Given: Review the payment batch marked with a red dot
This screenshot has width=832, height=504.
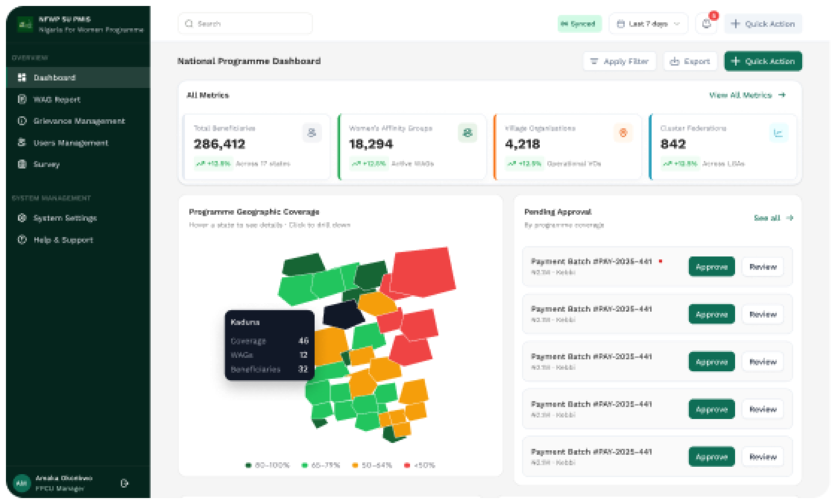Looking at the screenshot, I should point(762,267).
